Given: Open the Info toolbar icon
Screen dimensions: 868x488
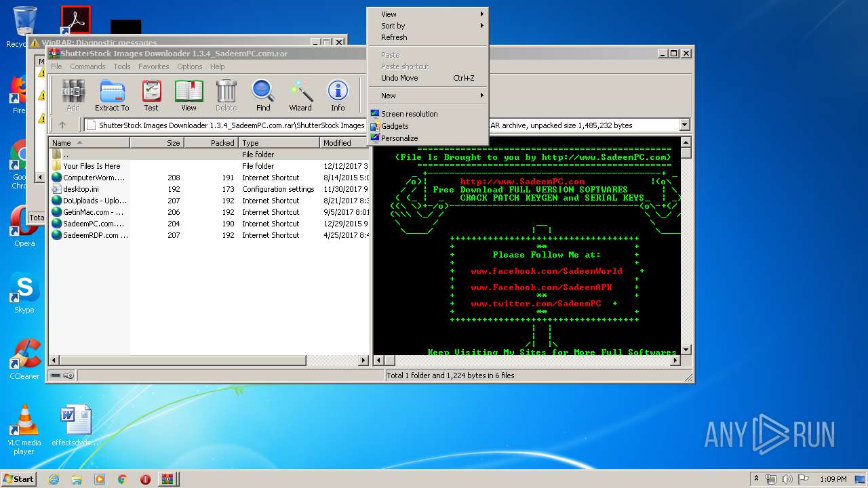Looking at the screenshot, I should [338, 96].
